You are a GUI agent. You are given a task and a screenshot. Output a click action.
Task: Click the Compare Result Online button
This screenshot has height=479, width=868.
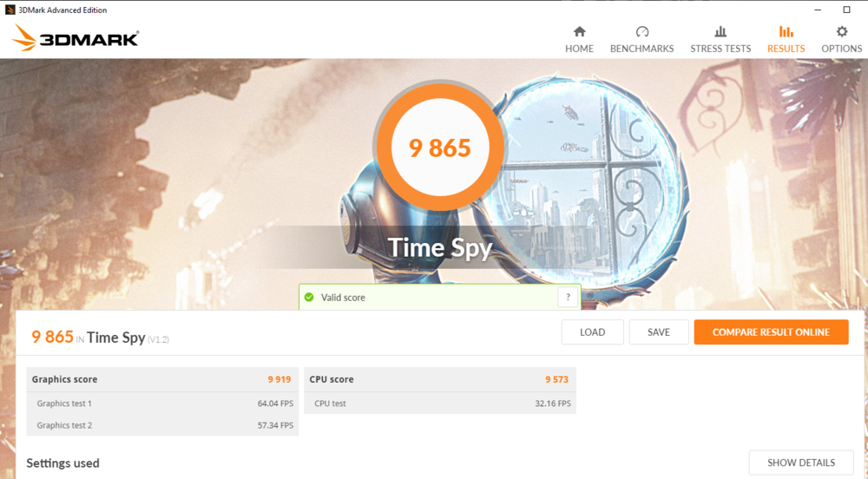coord(771,332)
